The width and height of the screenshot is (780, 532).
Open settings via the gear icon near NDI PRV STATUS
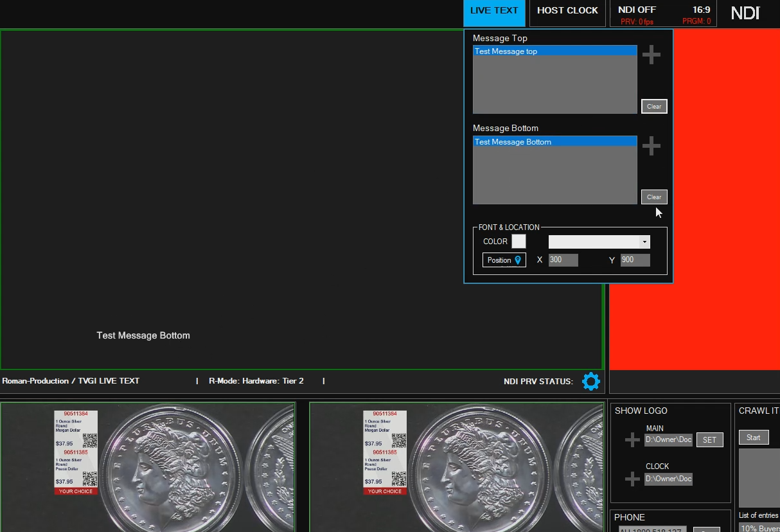590,381
